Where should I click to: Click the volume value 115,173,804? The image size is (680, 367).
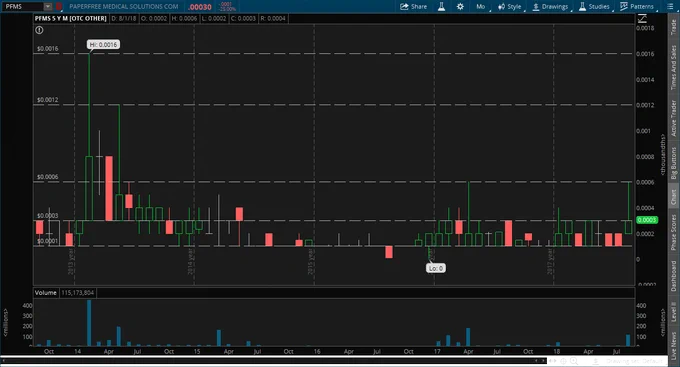(78, 293)
